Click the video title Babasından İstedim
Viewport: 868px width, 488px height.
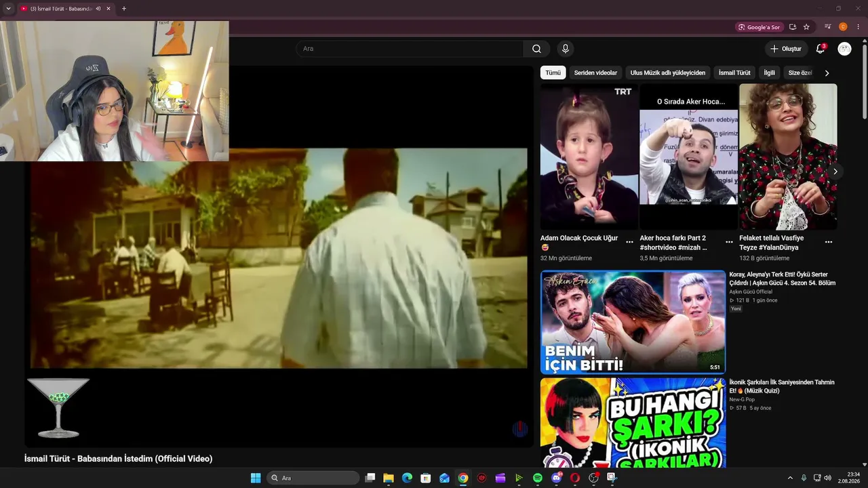point(118,459)
